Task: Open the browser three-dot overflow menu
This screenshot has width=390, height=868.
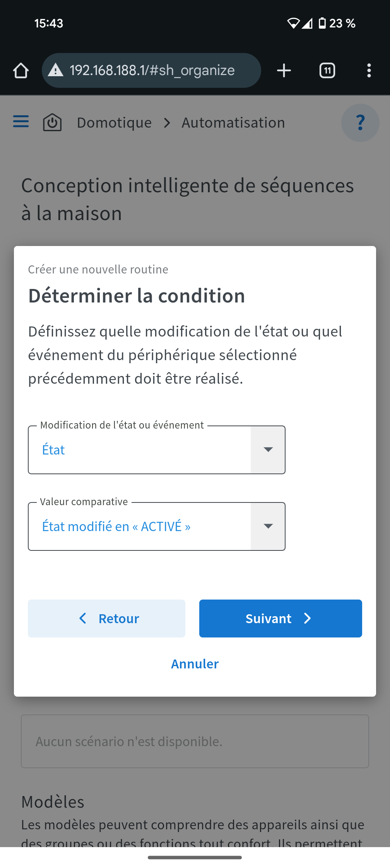Action: tap(369, 71)
